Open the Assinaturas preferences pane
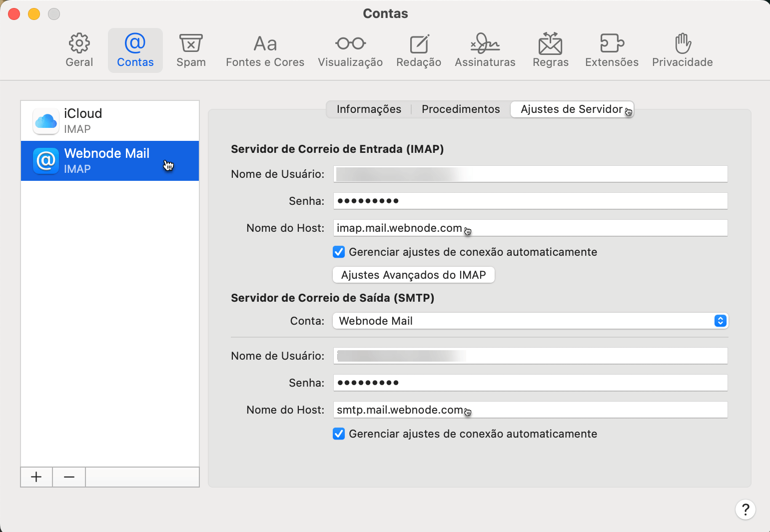 click(x=485, y=50)
